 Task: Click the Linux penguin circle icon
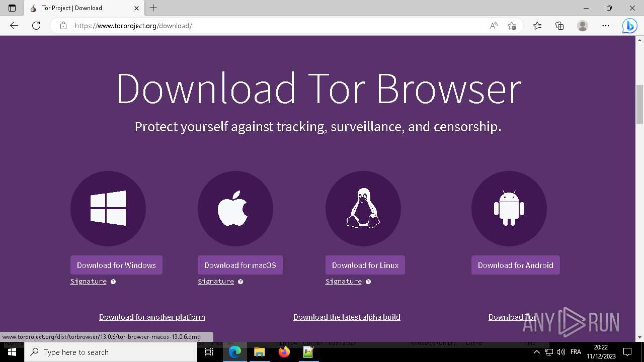pyautogui.click(x=363, y=208)
